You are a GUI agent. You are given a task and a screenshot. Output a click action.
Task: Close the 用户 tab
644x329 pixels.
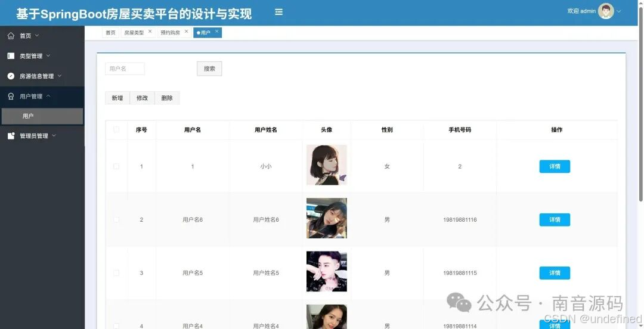pos(217,31)
